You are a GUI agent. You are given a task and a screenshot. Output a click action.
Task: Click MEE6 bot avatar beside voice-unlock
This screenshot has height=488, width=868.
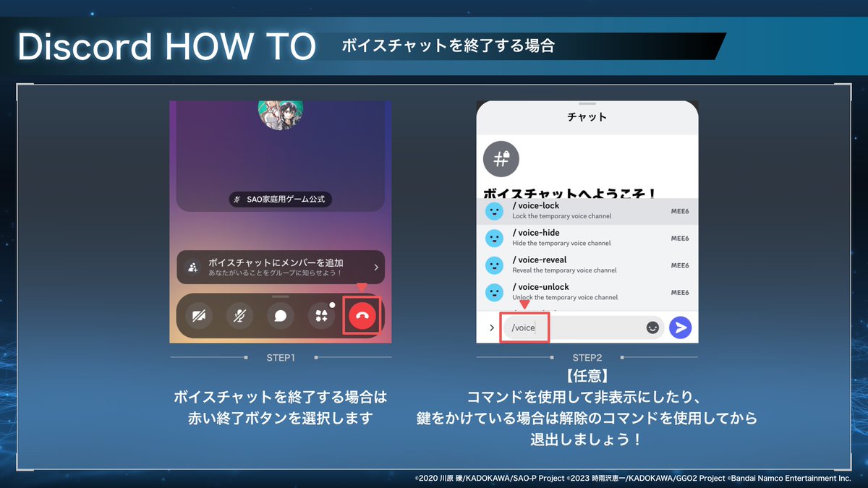pyautogui.click(x=494, y=292)
